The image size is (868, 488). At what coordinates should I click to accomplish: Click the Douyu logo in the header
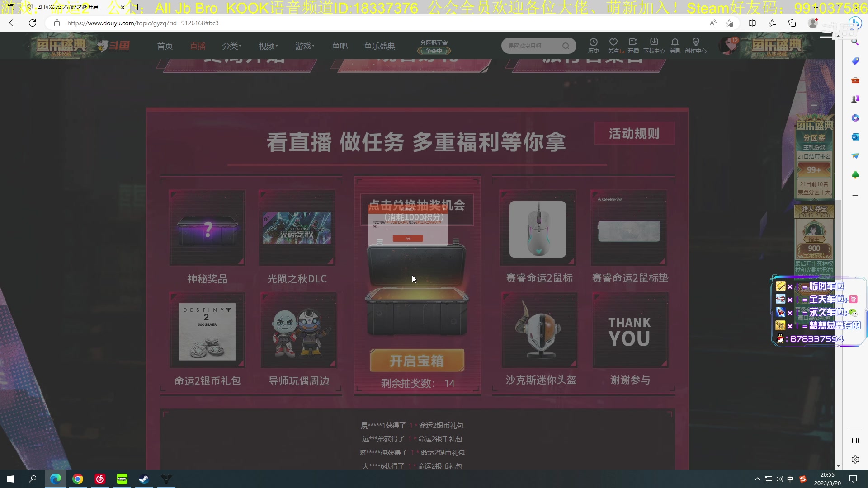(x=114, y=46)
